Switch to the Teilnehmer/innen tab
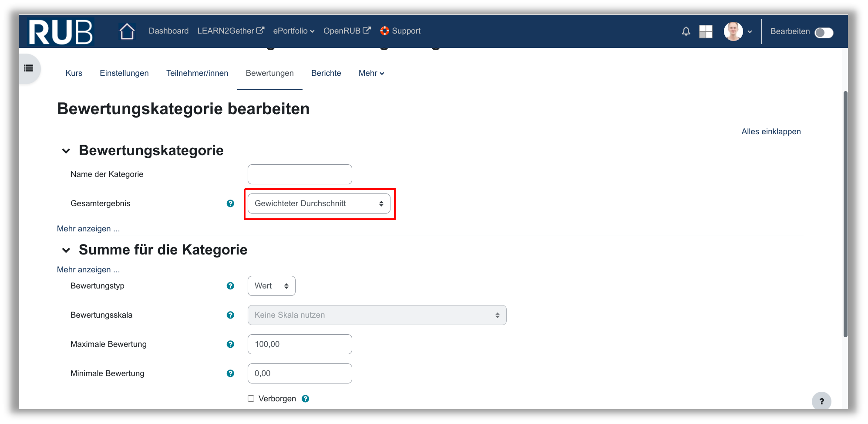Screen dimensions: 868x424 [197, 73]
